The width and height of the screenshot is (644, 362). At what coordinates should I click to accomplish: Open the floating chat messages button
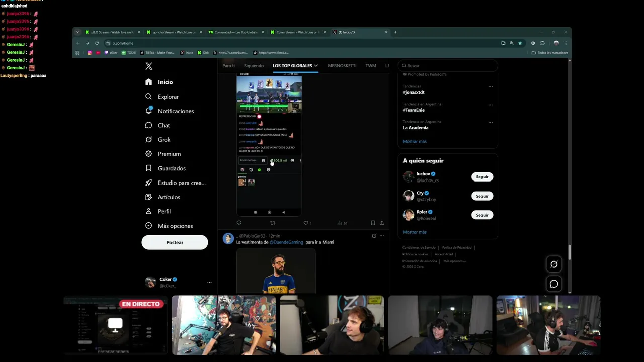[x=554, y=284]
